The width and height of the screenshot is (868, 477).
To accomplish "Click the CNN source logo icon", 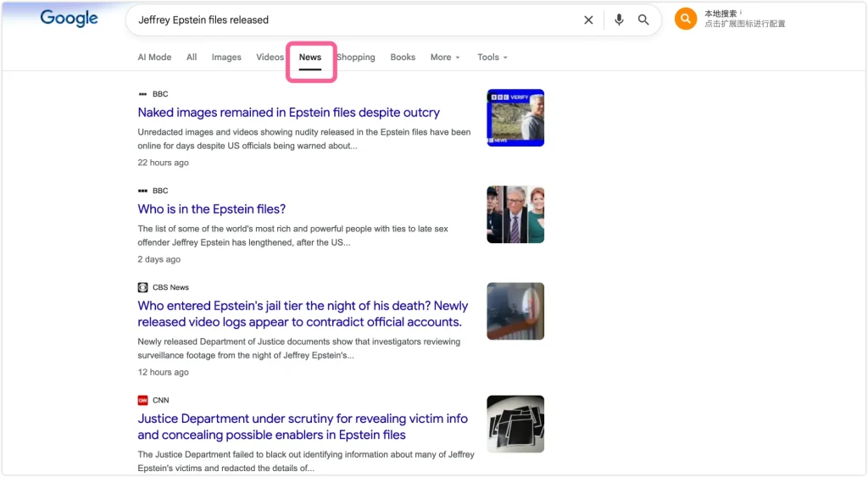I will click(x=142, y=400).
